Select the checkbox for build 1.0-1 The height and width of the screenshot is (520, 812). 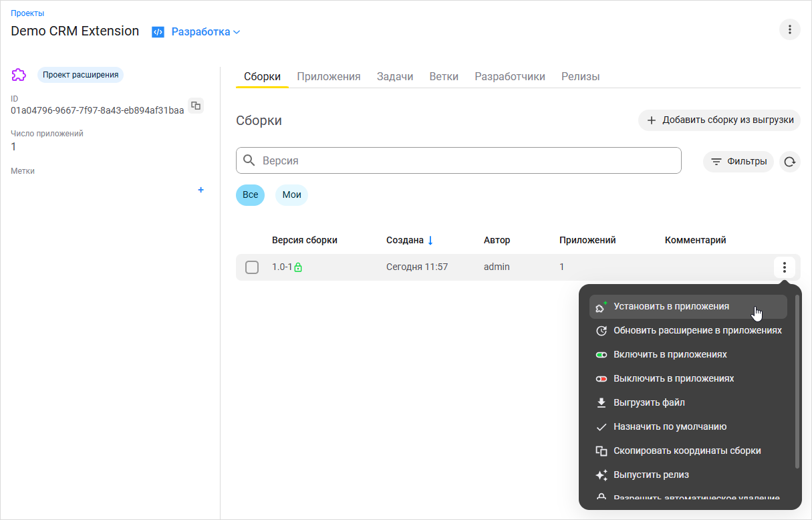(252, 267)
